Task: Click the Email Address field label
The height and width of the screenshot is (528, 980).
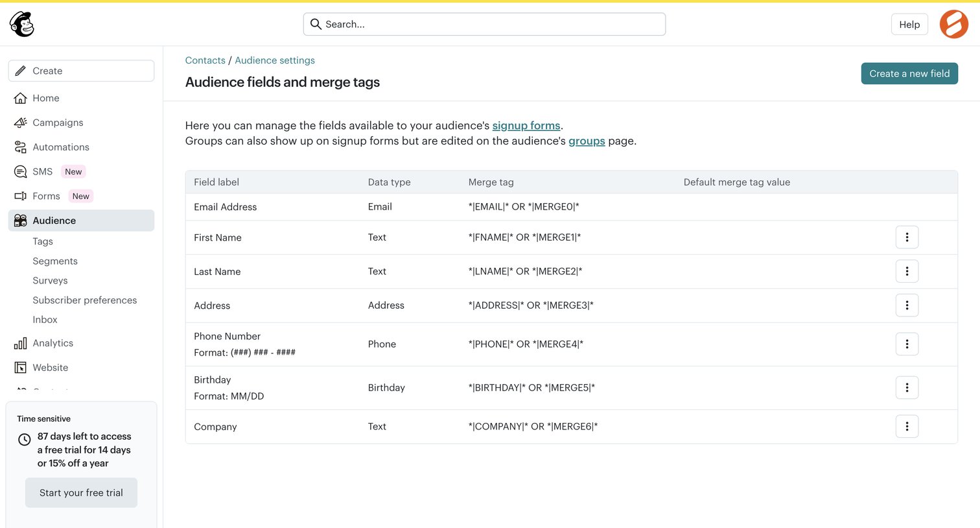Action: click(226, 207)
